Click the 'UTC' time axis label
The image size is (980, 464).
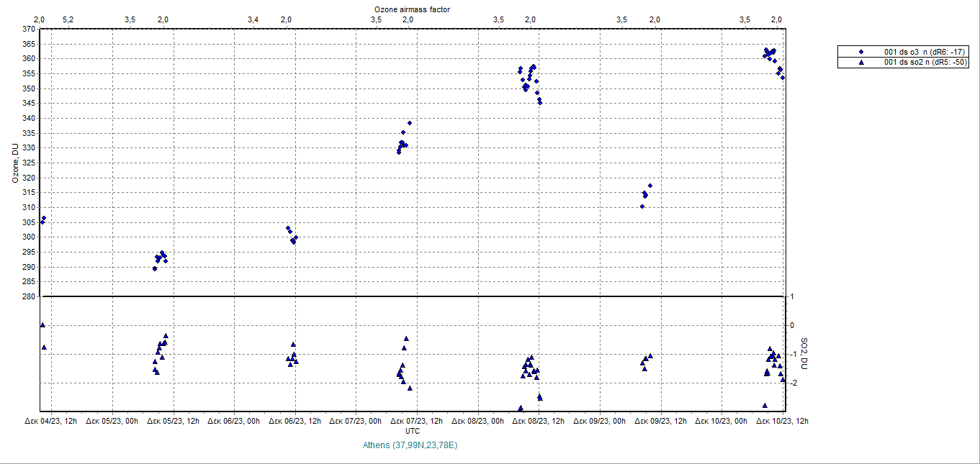tap(413, 431)
